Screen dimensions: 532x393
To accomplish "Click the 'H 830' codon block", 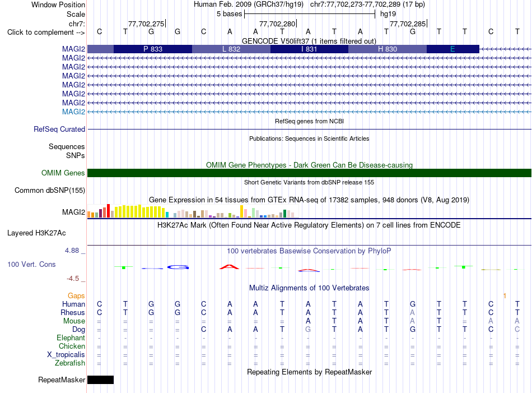I will point(388,49).
